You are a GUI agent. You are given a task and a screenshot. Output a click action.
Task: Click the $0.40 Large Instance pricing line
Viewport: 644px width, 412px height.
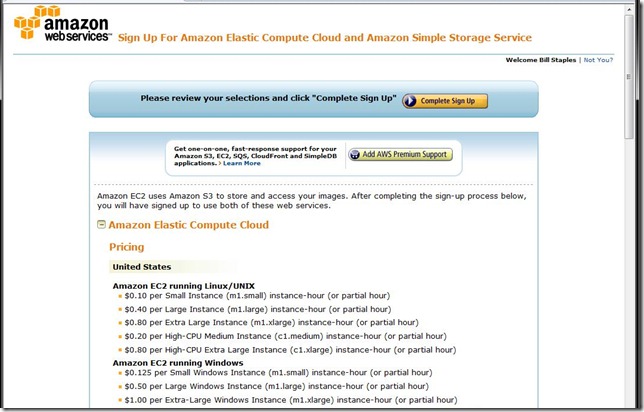click(258, 309)
